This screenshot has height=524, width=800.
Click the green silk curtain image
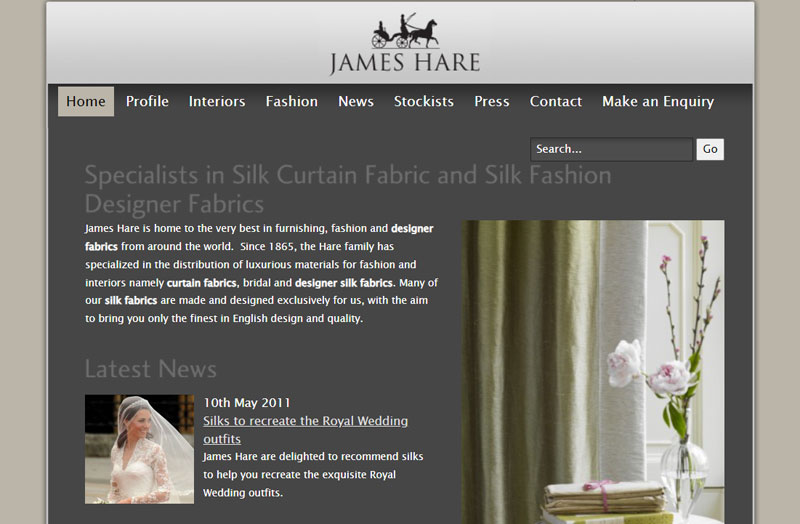(592, 370)
